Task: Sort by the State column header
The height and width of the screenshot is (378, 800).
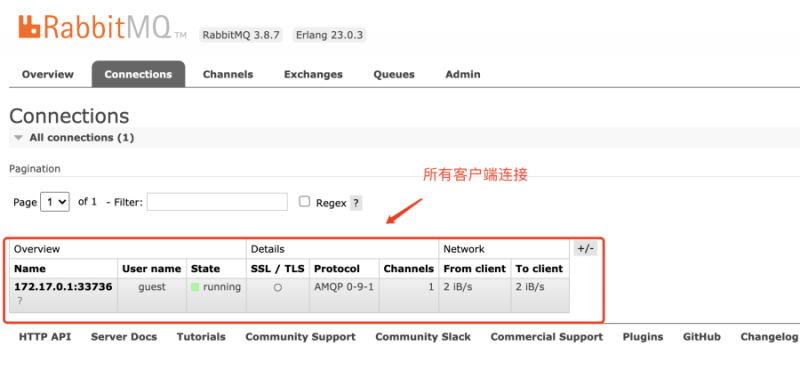Action: [x=206, y=269]
